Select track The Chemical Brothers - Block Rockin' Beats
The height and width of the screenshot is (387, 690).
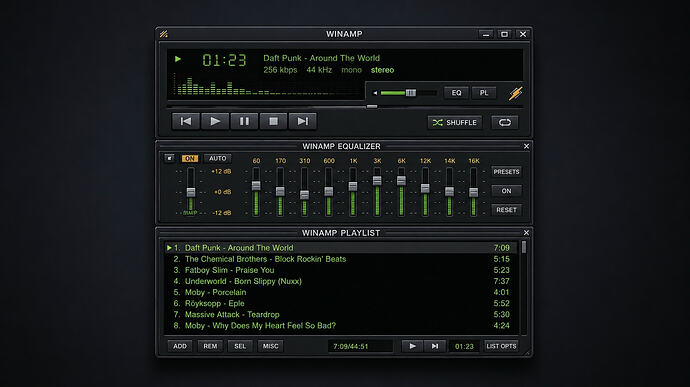pyautogui.click(x=340, y=259)
